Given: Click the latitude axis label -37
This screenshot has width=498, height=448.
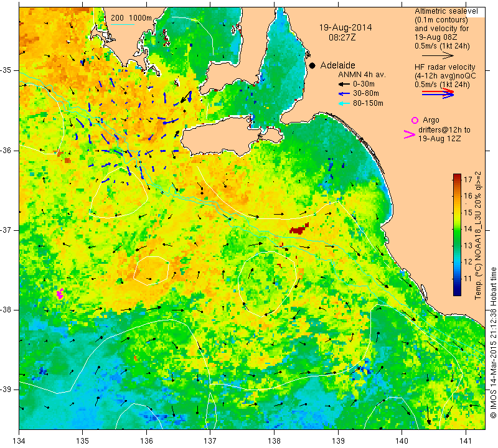Looking at the screenshot, I should click(6, 230).
